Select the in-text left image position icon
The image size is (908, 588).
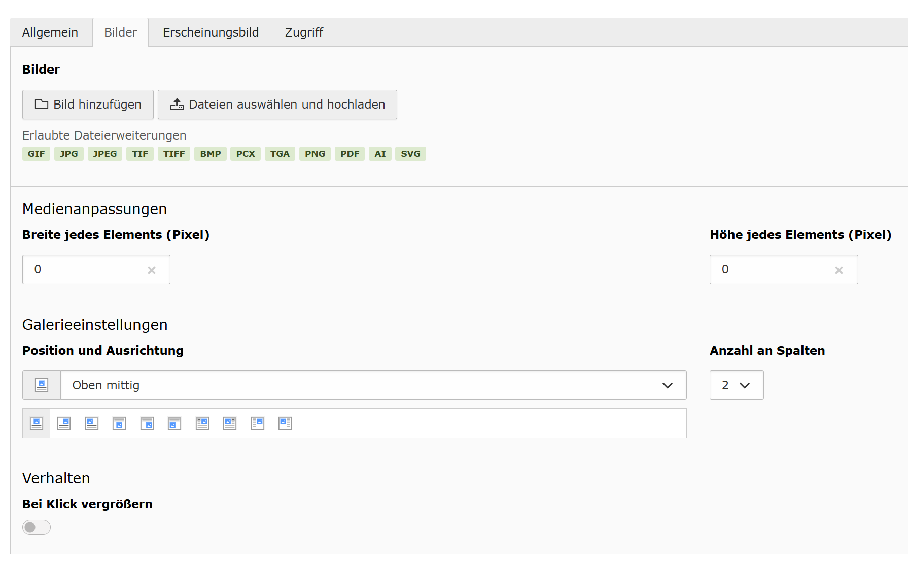pos(230,423)
